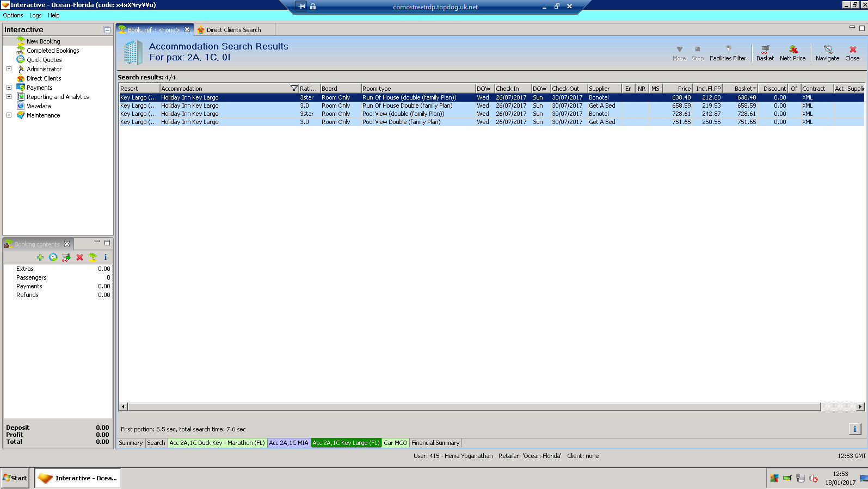This screenshot has width=868, height=489.
Task: Close the Booking contents tab
Action: point(67,244)
